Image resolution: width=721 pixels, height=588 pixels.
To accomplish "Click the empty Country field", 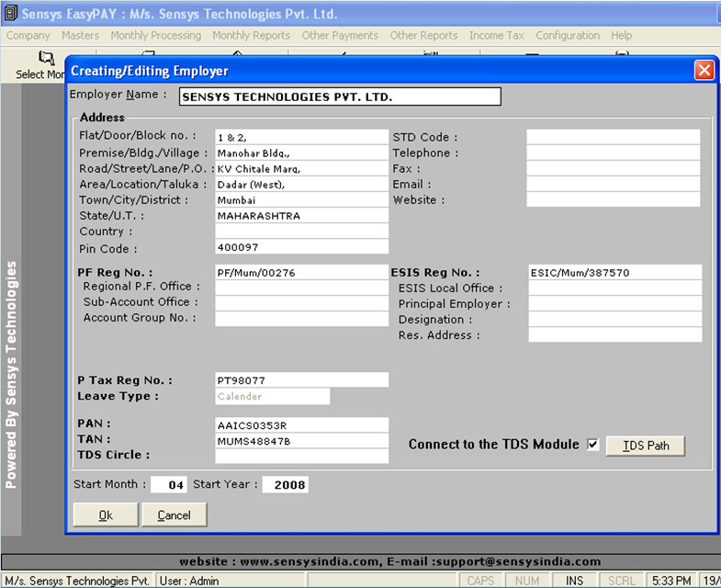I will click(x=301, y=231).
